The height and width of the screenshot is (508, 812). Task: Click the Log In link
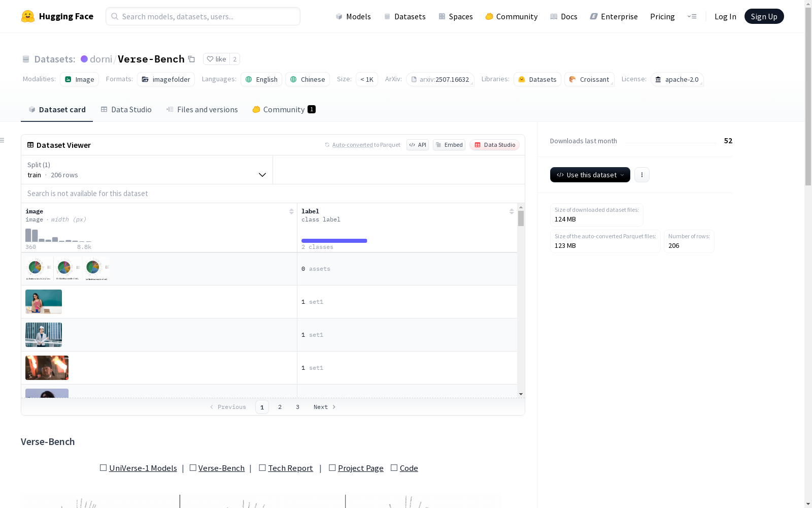[x=725, y=16]
